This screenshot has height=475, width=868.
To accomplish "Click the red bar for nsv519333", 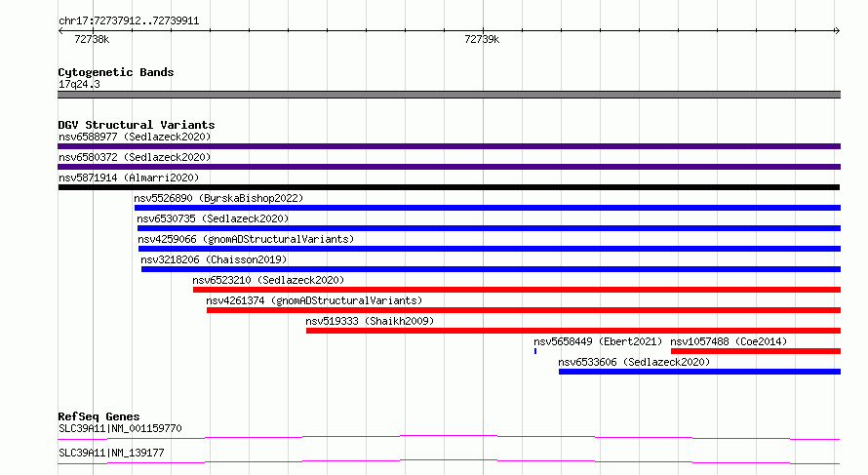I will pyautogui.click(x=573, y=331).
